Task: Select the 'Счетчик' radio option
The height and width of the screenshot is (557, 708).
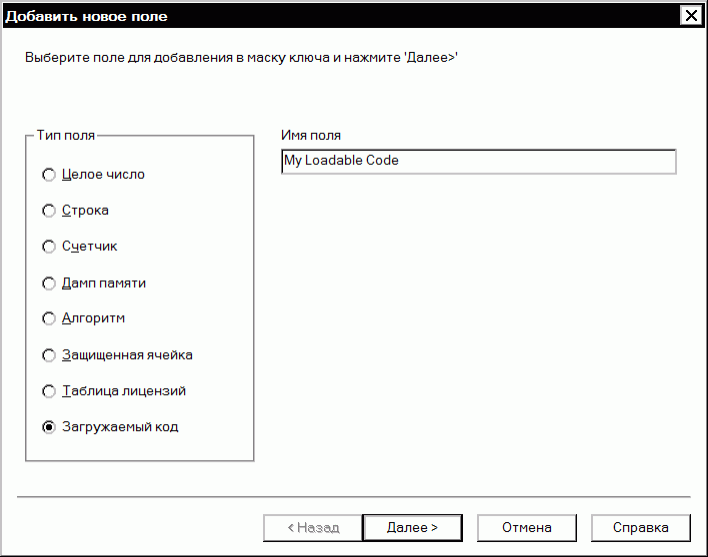Action: coord(48,247)
